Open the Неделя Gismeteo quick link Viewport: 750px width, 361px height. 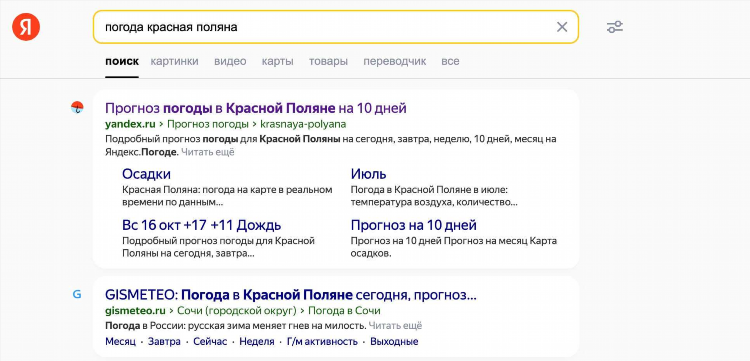tap(257, 342)
